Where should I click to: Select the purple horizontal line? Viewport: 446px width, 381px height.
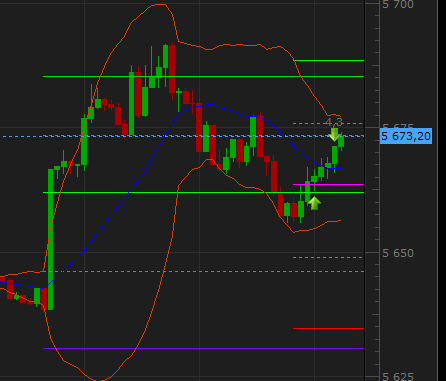[x=203, y=349]
